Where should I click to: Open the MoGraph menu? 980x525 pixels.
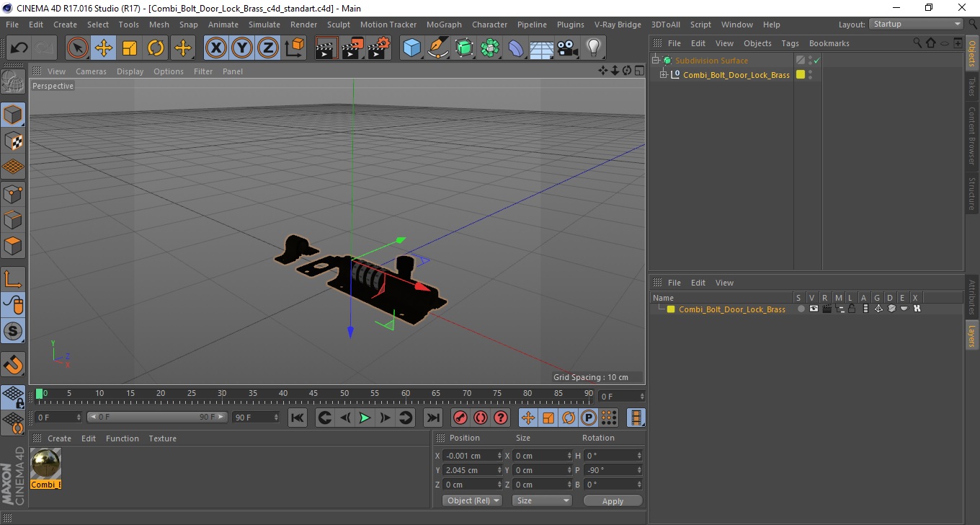(x=444, y=25)
